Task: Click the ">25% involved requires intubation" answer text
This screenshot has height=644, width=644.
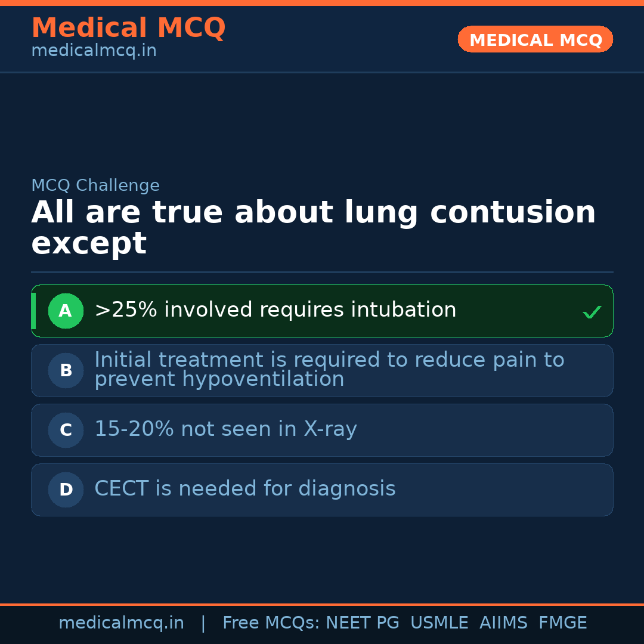Action: (x=275, y=310)
